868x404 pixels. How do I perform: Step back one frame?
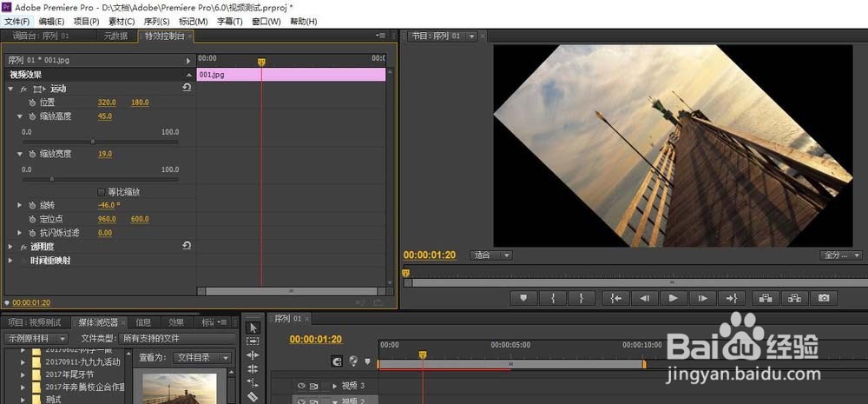tap(644, 298)
